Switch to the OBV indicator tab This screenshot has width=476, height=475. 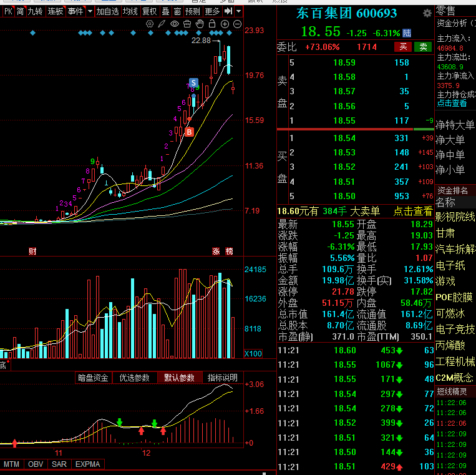point(36,464)
